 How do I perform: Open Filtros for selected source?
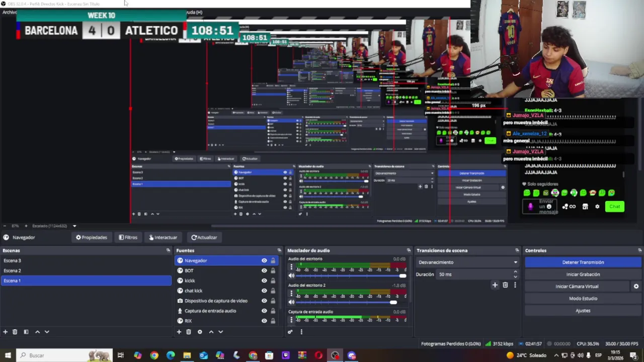(128, 237)
